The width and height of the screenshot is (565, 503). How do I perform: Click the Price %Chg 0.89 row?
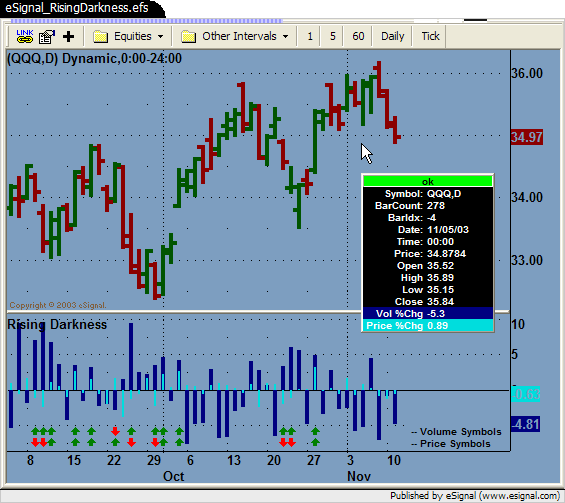[428, 326]
